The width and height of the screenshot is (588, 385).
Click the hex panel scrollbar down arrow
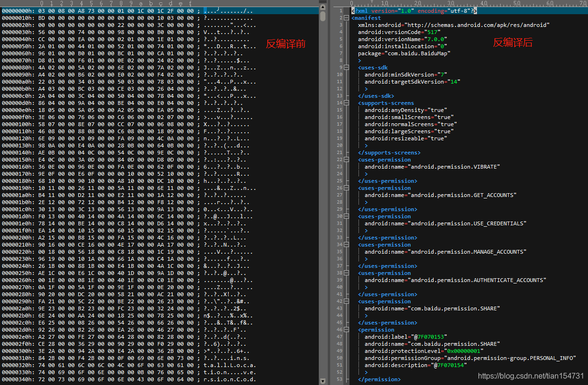tap(323, 381)
